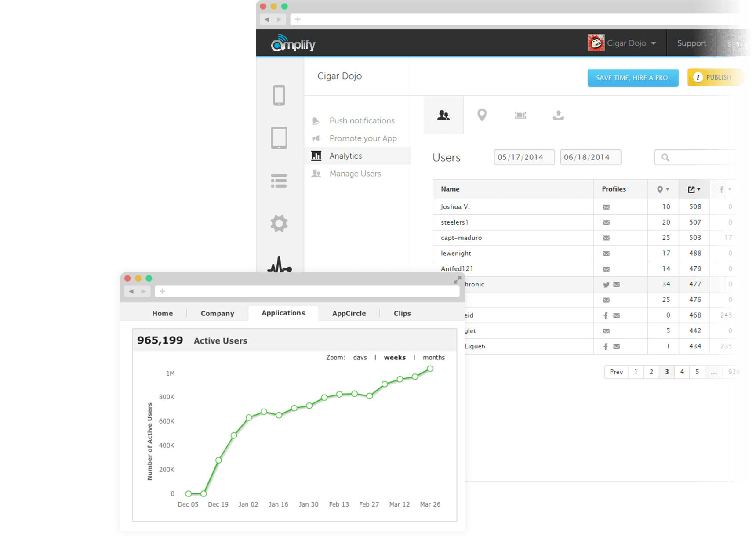
Task: Edit the start date 05/17/2014 field
Action: coord(524,157)
